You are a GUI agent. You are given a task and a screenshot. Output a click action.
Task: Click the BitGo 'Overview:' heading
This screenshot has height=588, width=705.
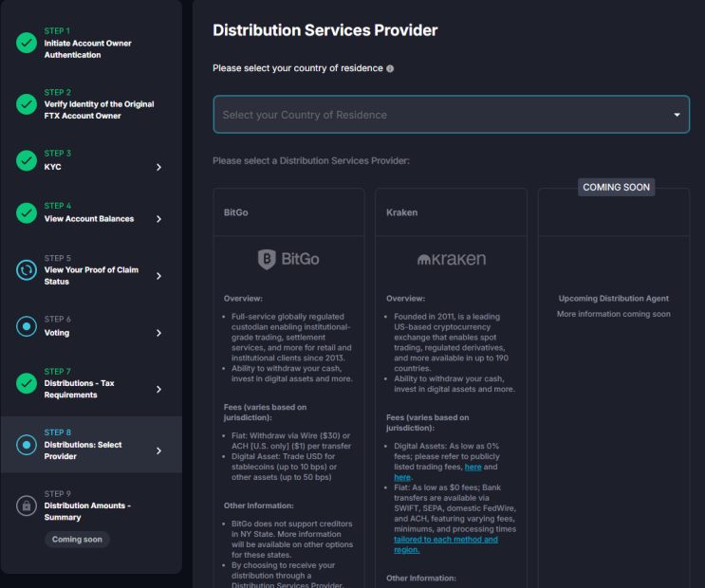(243, 299)
